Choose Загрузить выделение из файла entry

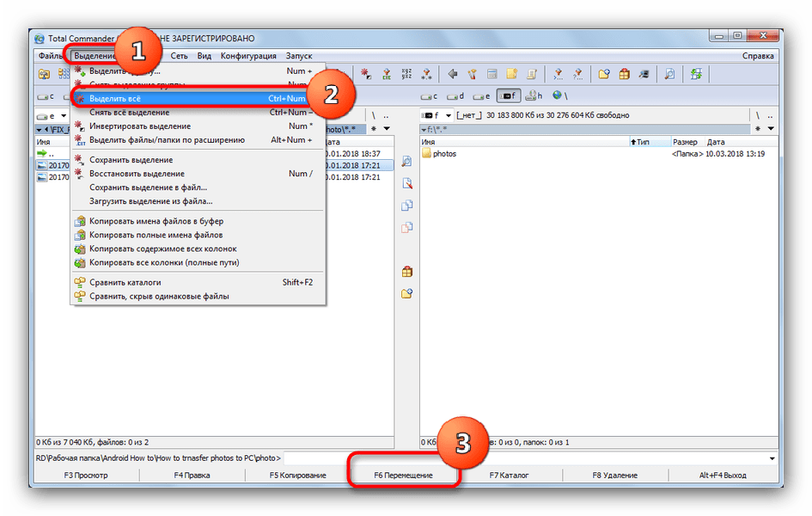198,201
